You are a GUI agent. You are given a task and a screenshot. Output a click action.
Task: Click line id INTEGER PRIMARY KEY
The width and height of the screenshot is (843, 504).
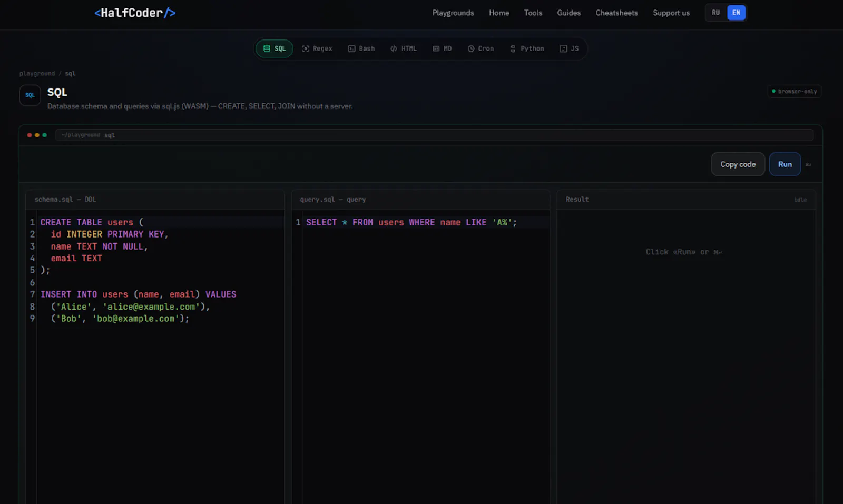click(x=110, y=234)
